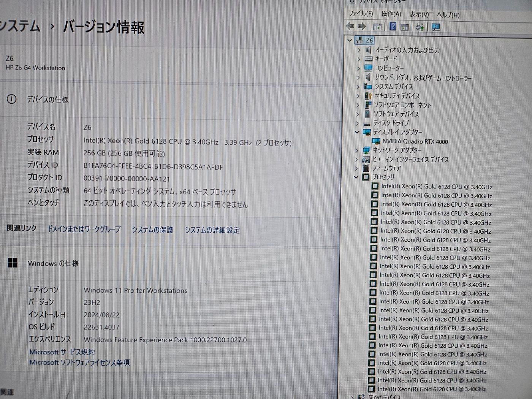
Task: Expand the ソフトウェア デバイス category arrow
Action: pyautogui.click(x=358, y=114)
